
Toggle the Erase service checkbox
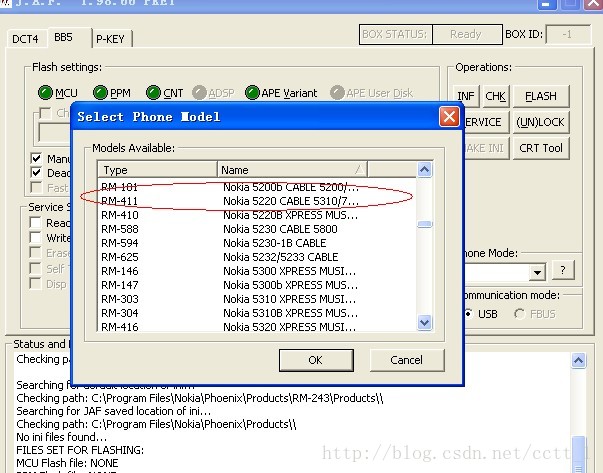point(35,253)
